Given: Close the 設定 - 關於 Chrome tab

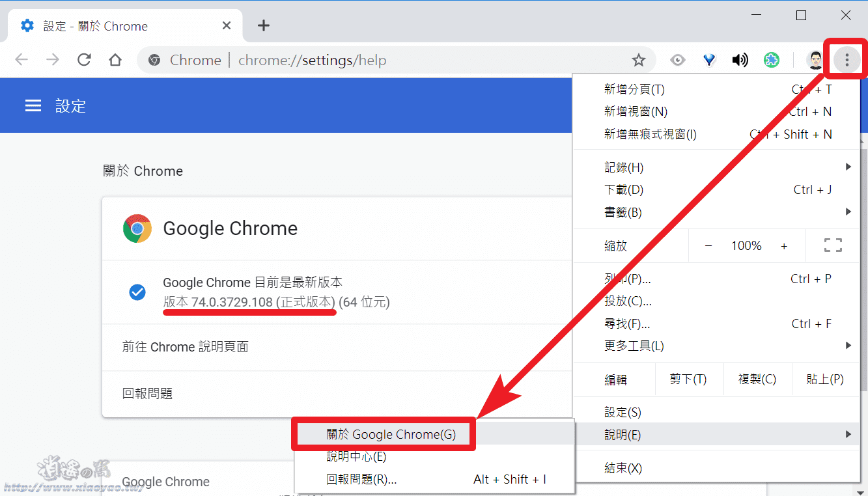Looking at the screenshot, I should [x=227, y=26].
